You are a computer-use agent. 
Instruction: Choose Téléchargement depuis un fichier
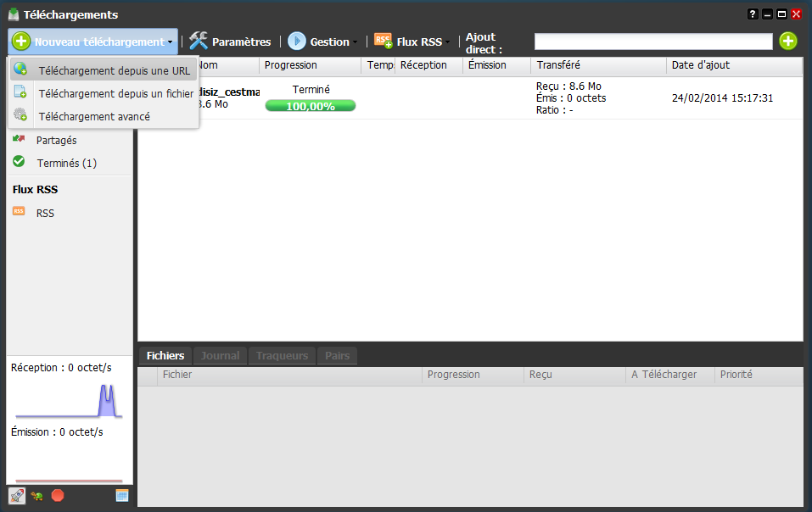pos(104,93)
